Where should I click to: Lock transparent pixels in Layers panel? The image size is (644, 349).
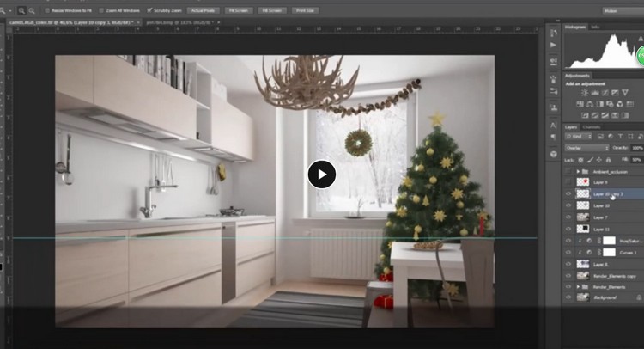(580, 160)
